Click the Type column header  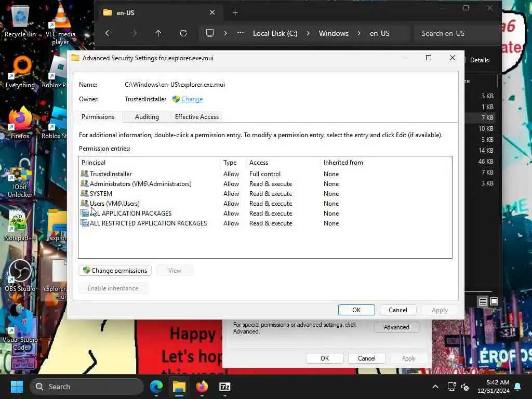click(x=233, y=163)
